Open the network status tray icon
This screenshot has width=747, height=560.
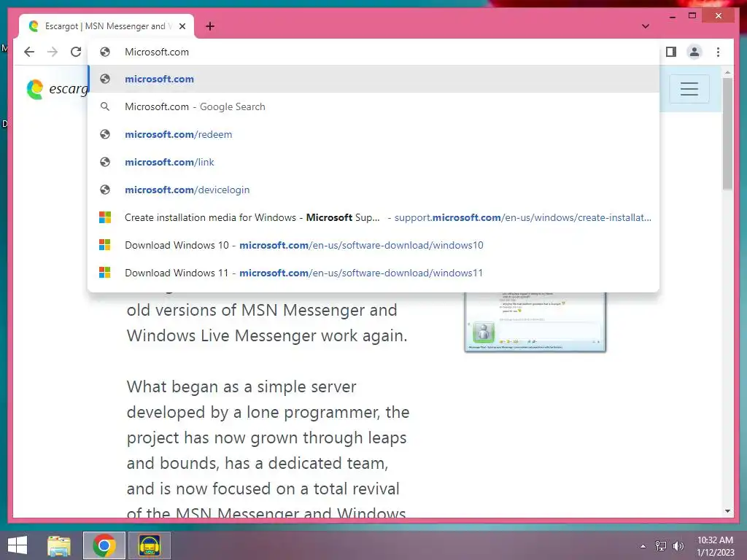coord(661,546)
